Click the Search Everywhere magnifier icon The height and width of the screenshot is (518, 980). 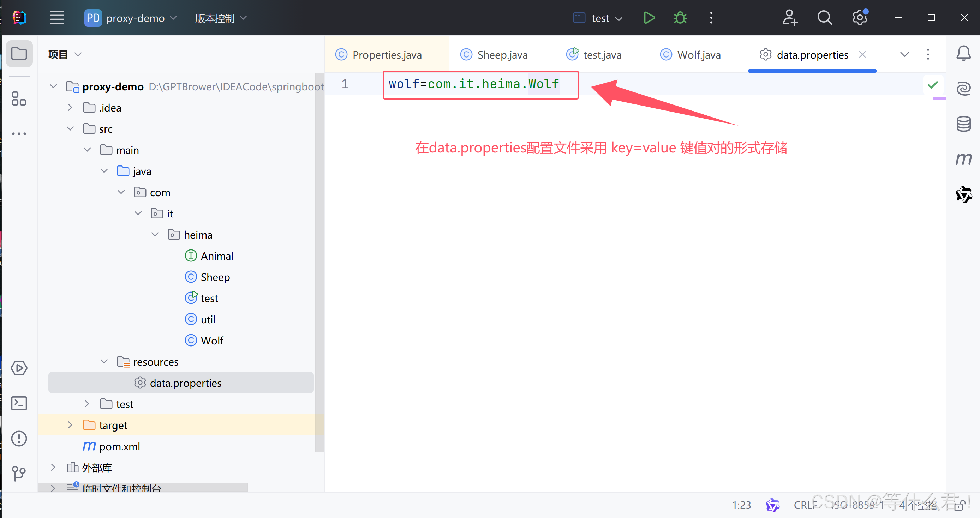click(824, 18)
